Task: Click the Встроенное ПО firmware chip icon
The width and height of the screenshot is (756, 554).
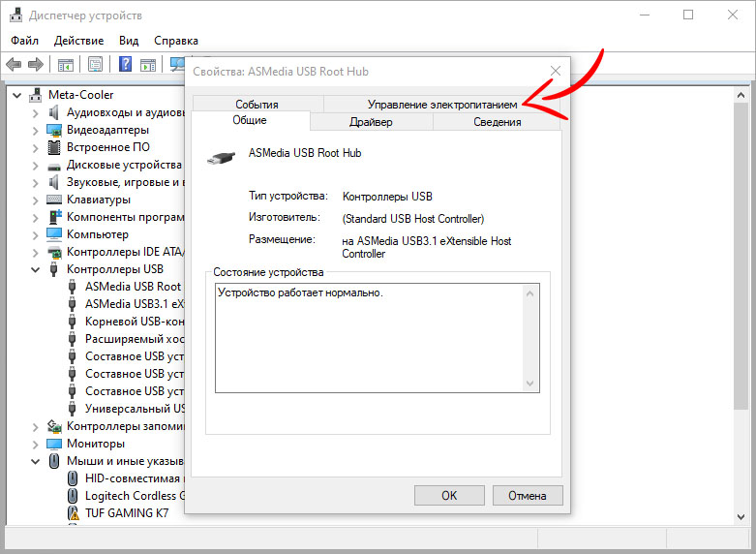Action: tap(54, 147)
